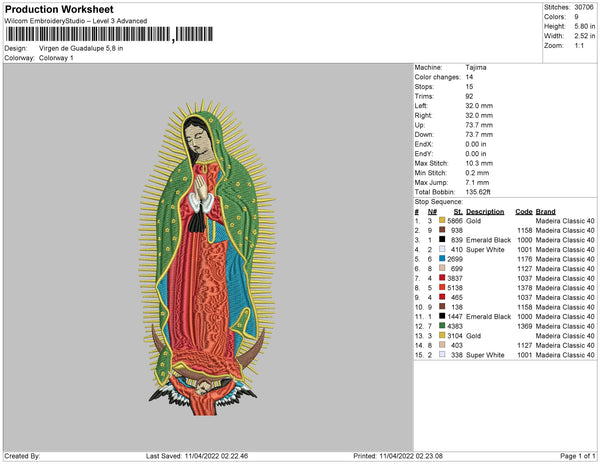The image size is (600, 464).
Task: Click the Created By label
Action: 22,456
